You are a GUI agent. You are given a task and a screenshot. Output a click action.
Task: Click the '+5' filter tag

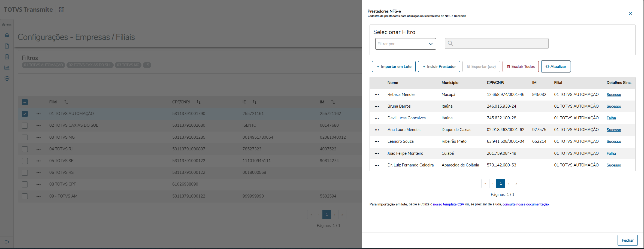147,65
